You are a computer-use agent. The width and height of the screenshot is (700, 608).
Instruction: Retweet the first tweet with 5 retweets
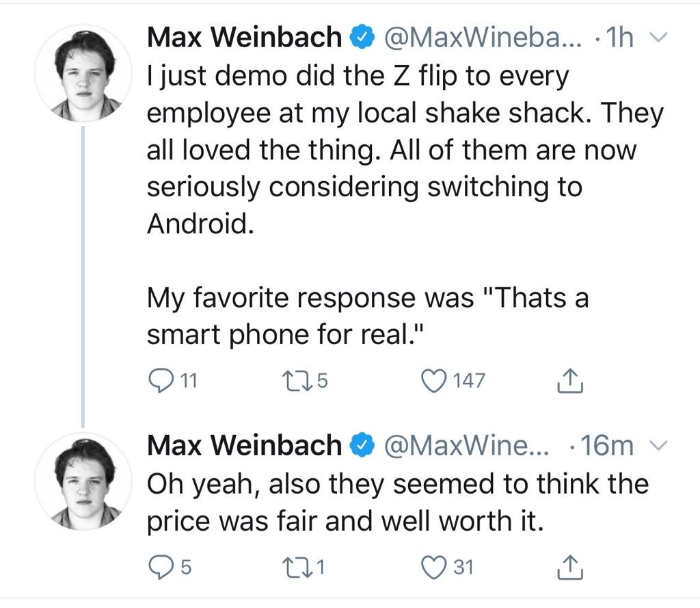click(x=295, y=381)
